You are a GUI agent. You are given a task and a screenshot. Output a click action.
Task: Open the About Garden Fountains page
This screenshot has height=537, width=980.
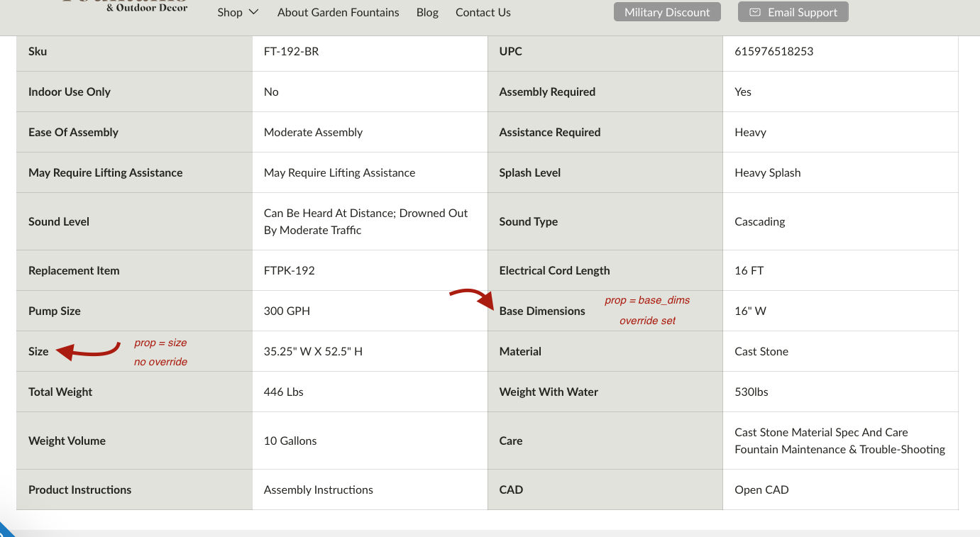(x=338, y=12)
